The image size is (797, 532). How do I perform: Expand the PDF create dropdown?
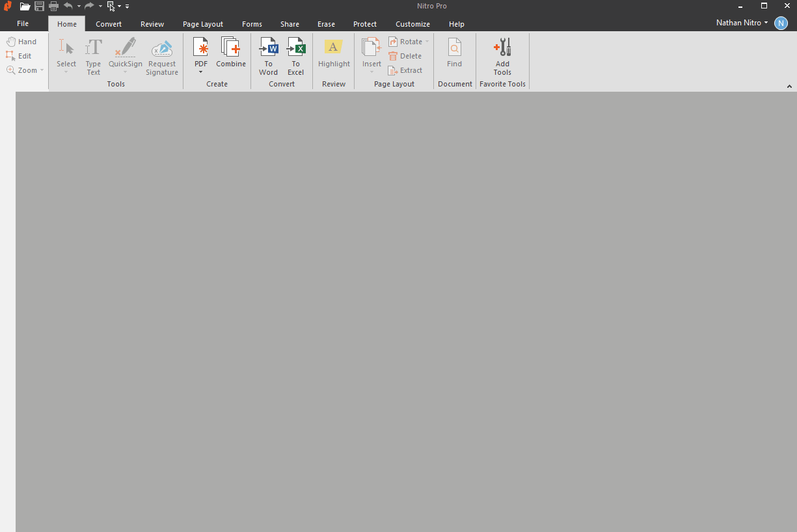[201, 72]
